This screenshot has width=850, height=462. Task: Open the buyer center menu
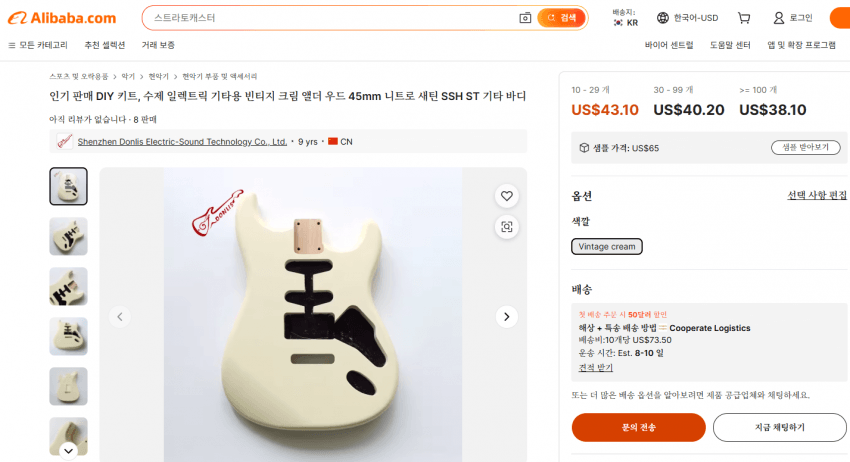point(669,45)
